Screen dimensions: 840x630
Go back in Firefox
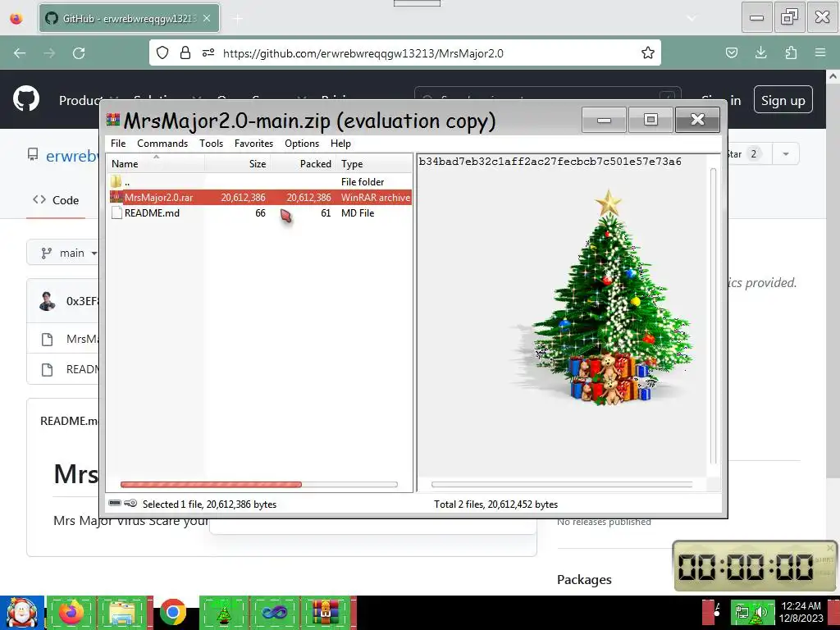(x=20, y=53)
